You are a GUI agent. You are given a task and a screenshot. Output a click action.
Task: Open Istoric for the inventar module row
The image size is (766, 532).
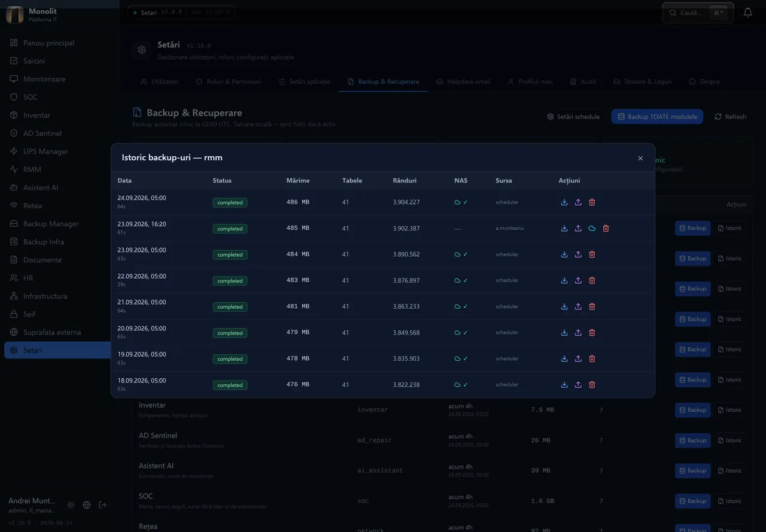729,410
